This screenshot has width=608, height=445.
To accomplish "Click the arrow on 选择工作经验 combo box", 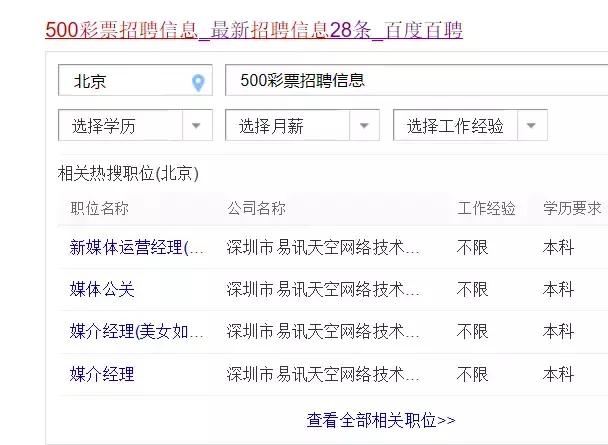I will [x=531, y=126].
